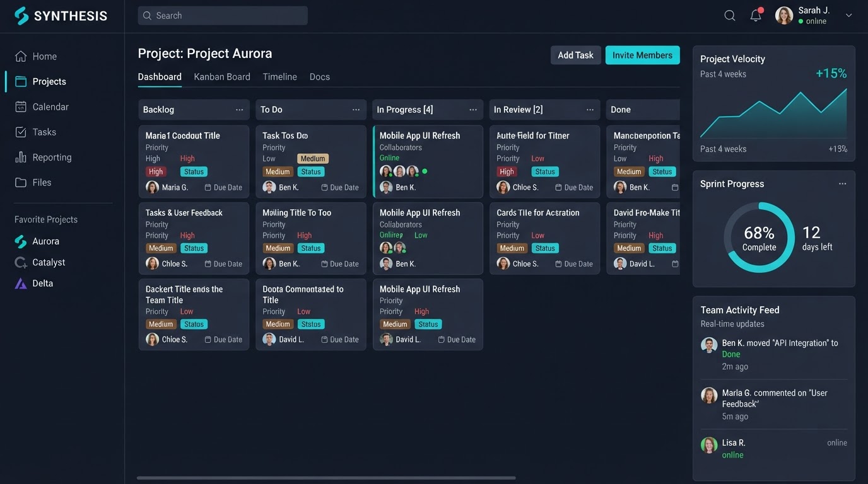Click the "+15%" velocity value
Viewport: 868px width, 484px height.
pyautogui.click(x=831, y=74)
